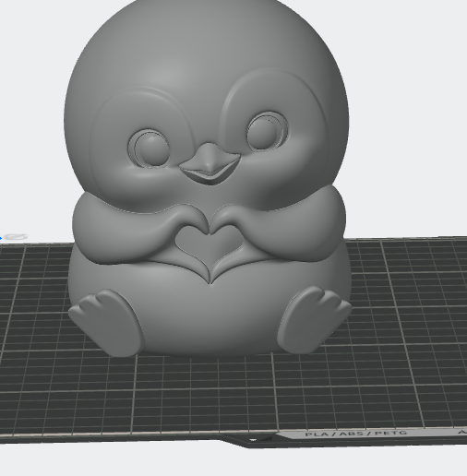Select the PLA/ABS/PETG plate label
This screenshot has height=476, width=467.
356,434
